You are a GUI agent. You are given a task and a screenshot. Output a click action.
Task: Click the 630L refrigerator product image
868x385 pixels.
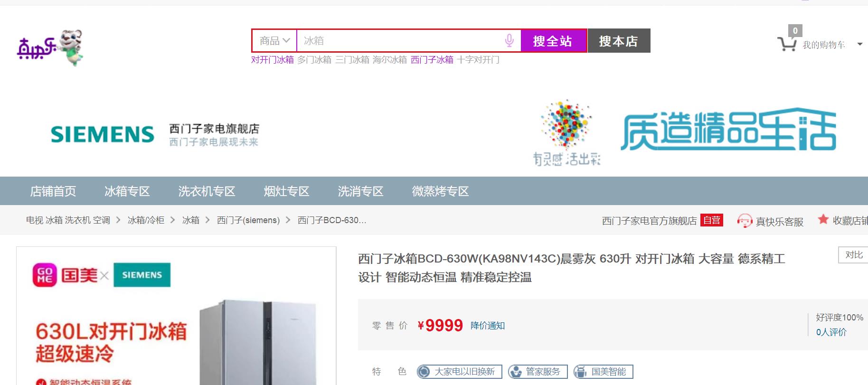coord(176,316)
